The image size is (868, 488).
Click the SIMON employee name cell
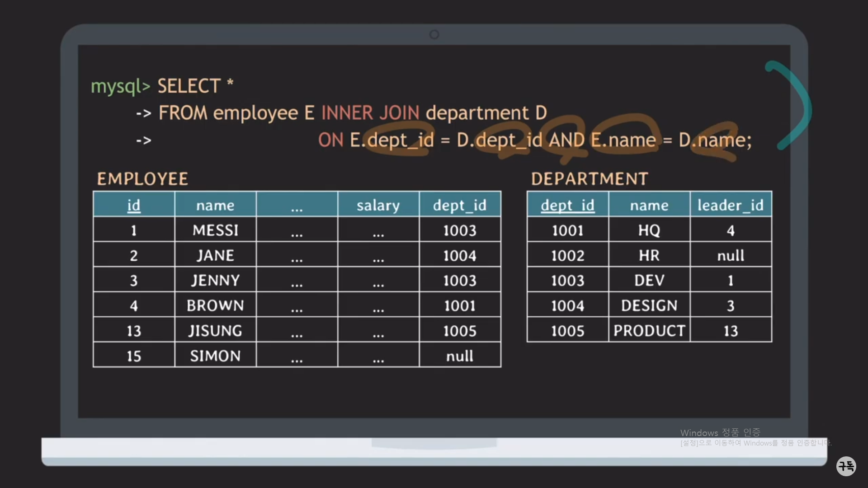215,356
